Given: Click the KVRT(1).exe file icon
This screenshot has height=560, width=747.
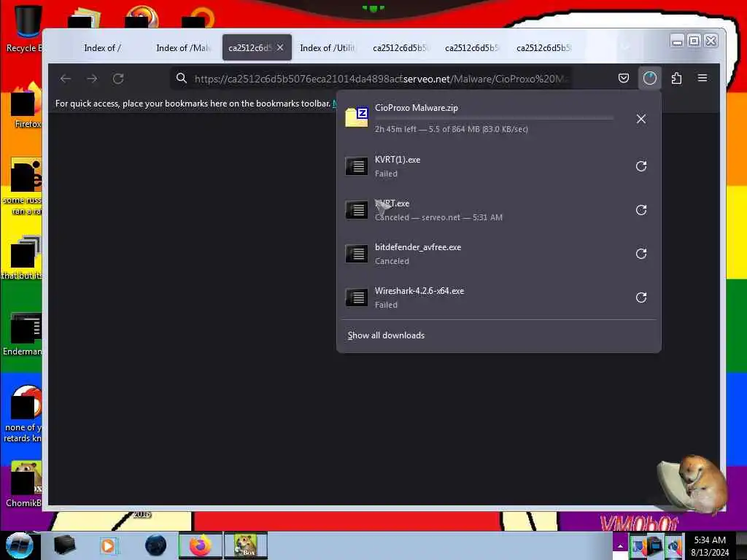Looking at the screenshot, I should [x=357, y=166].
